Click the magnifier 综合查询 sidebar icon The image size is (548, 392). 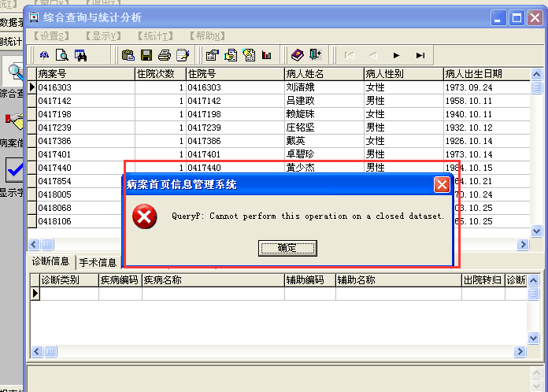(14, 72)
